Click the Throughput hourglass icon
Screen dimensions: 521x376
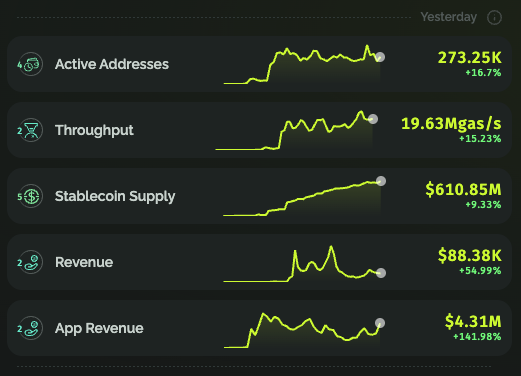31,130
